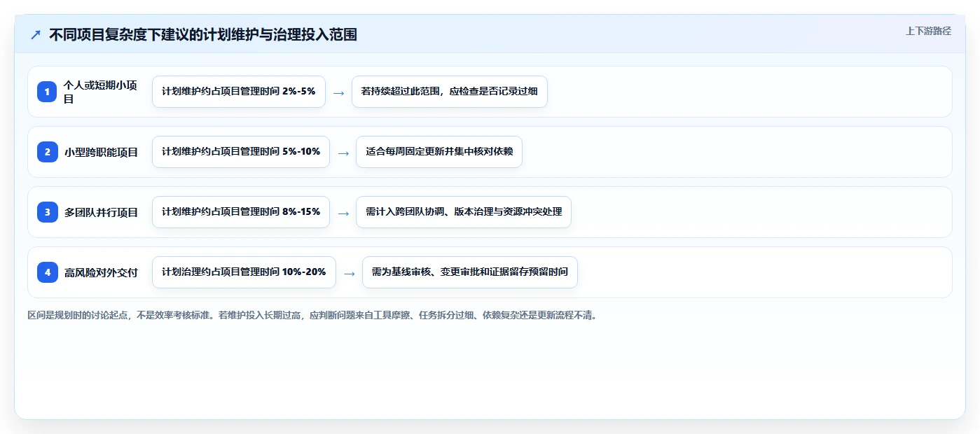Click the 计划维护约占项目管理时间 2%-5% box

click(239, 92)
